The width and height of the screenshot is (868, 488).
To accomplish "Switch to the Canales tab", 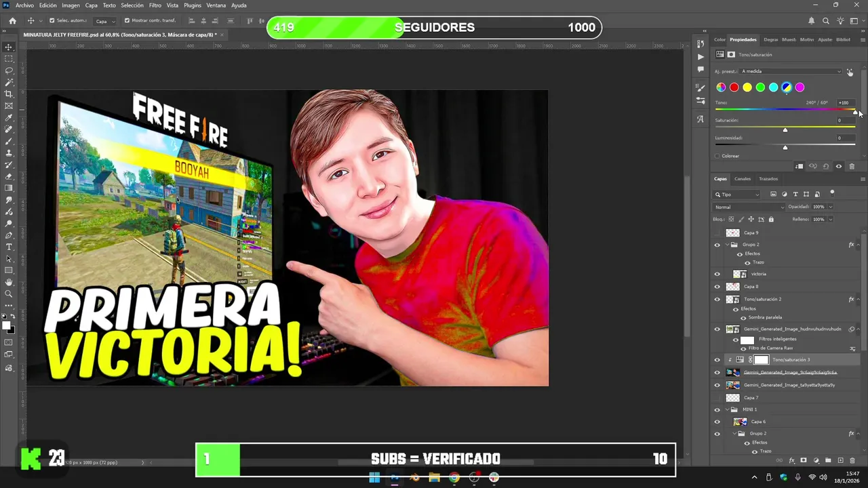I will pyautogui.click(x=743, y=179).
